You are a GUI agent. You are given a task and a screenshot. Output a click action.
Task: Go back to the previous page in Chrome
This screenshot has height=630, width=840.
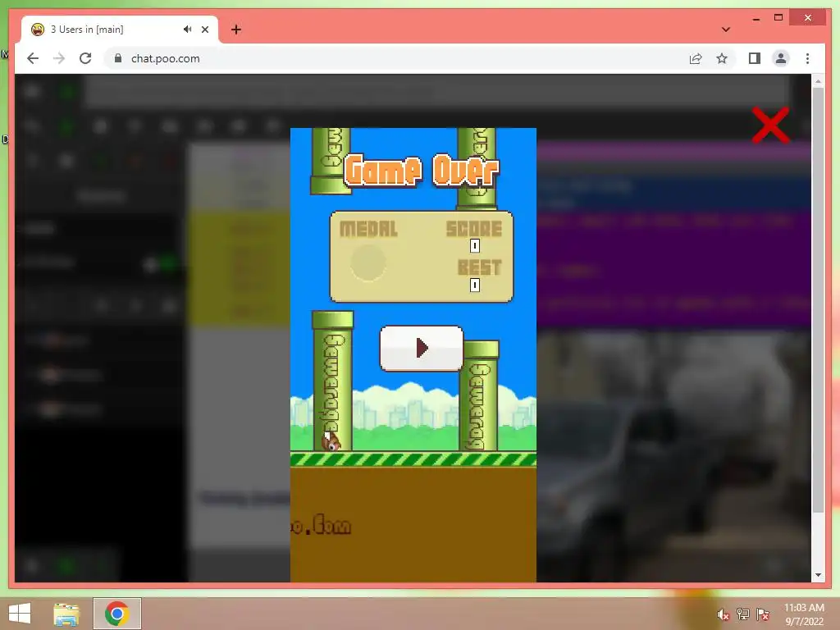click(x=33, y=58)
